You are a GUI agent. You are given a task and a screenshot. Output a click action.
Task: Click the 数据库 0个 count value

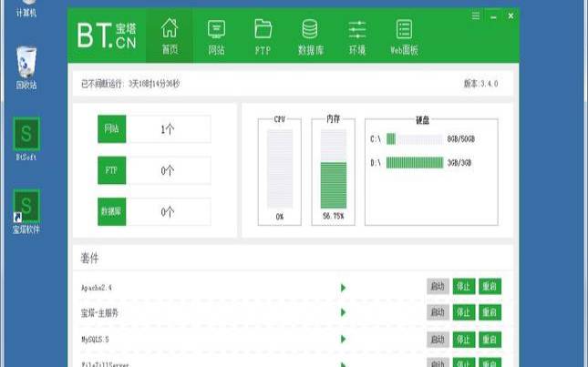168,212
